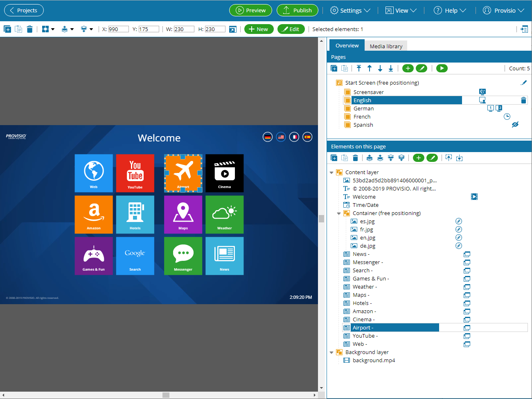532x399 pixels.
Task: Click the animation icon next to Welcome element
Action: [474, 197]
